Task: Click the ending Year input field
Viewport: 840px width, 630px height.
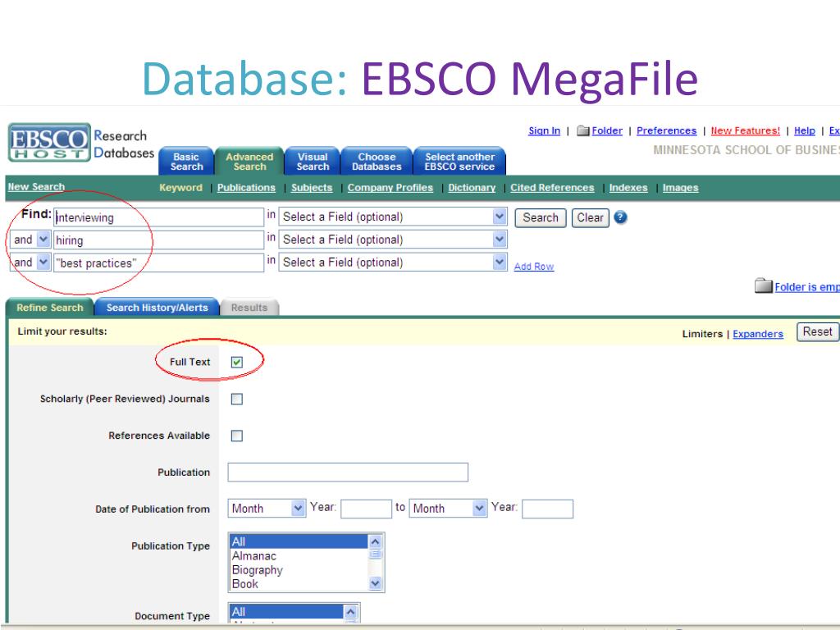Action: point(547,509)
